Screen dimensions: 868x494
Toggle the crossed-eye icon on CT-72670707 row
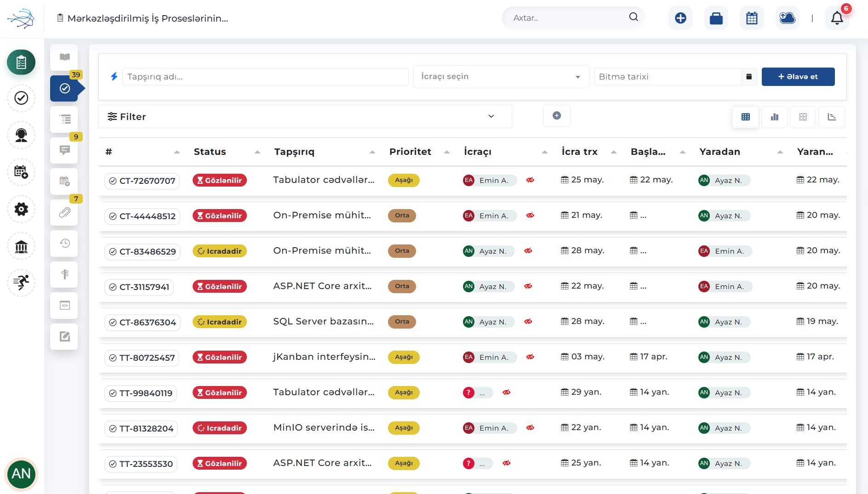tap(530, 180)
